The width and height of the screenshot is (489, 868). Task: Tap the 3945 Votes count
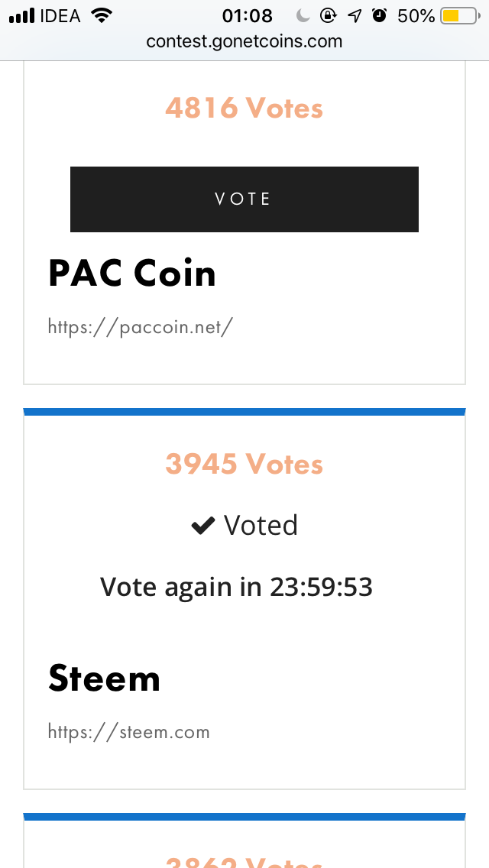(244, 464)
